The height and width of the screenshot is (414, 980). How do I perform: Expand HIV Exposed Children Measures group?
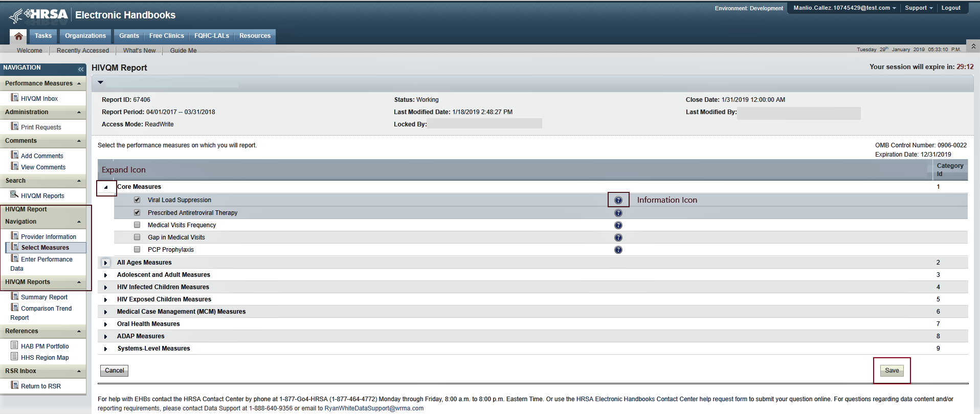(x=106, y=300)
